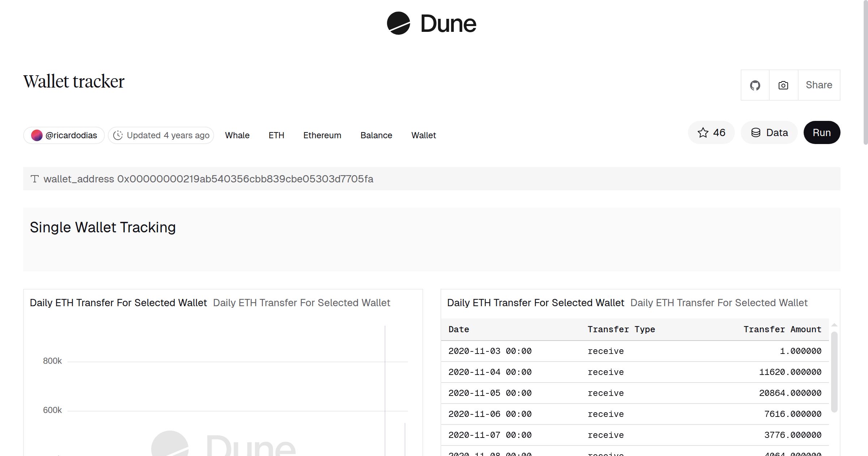The image size is (868, 456).
Task: Open the Wallet tag
Action: tap(423, 135)
